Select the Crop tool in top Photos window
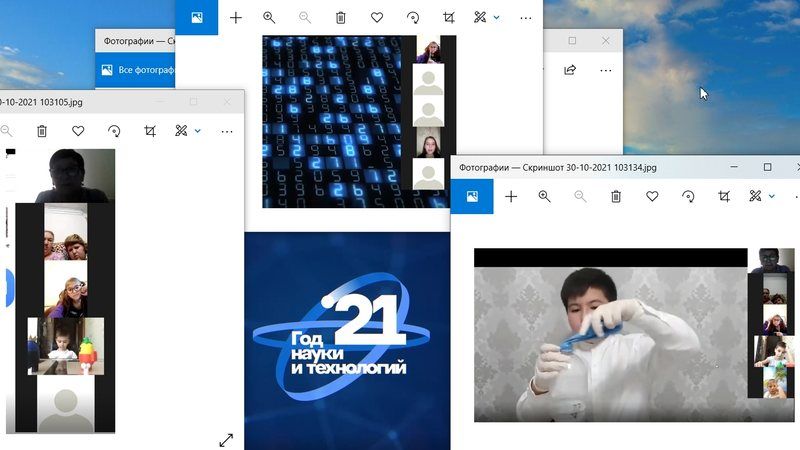 449,18
